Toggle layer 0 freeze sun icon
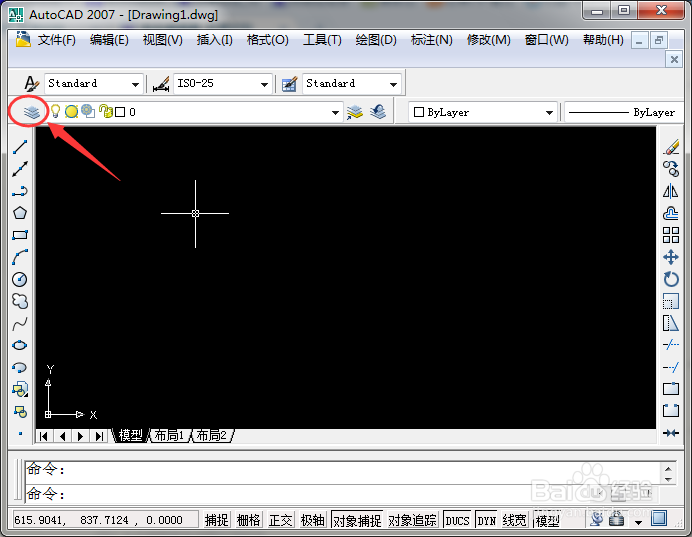 71,112
